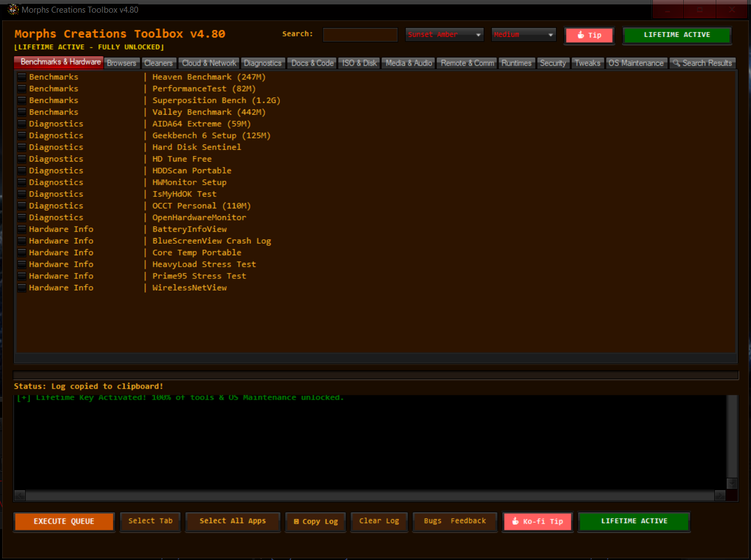Open Bugs Feedback

(455, 521)
